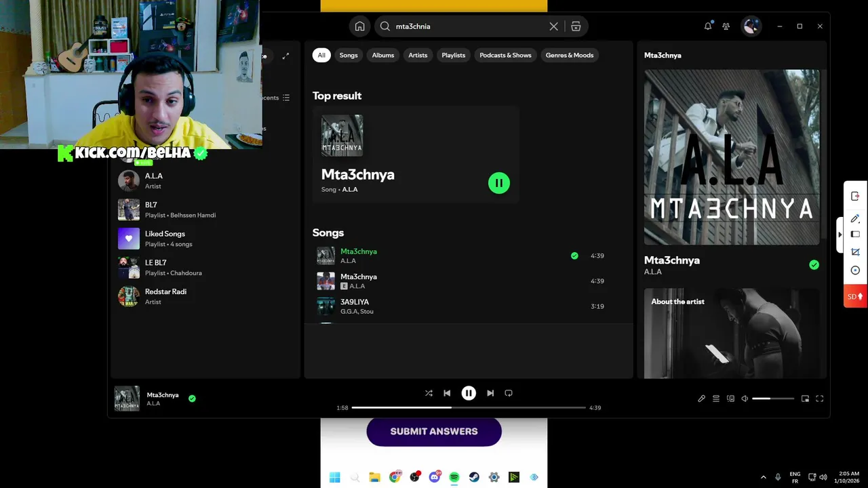Toggle saved checkmark in Now Playing panel
The width and height of the screenshot is (868, 488).
point(814,265)
